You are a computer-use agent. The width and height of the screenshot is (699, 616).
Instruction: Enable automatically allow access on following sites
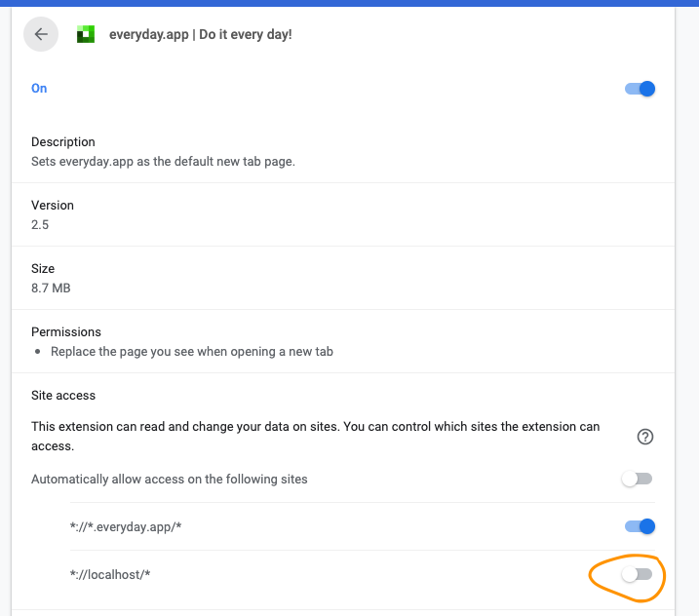(x=637, y=480)
